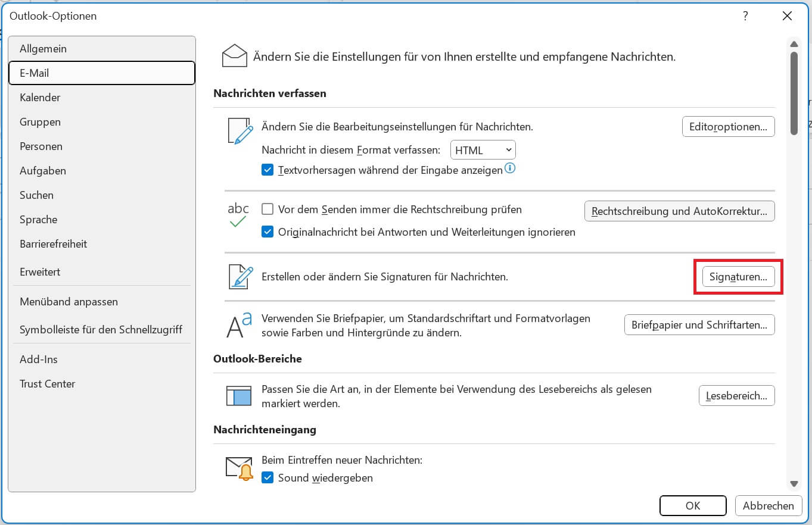Open the Allgemein category
Screen dimensions: 812x525
click(x=102, y=49)
